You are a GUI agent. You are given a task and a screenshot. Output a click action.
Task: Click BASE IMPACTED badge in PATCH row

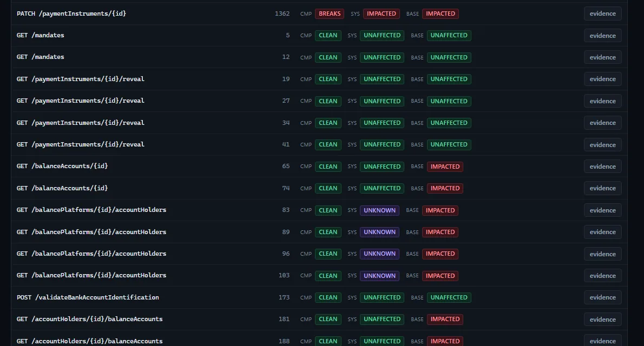(x=441, y=14)
